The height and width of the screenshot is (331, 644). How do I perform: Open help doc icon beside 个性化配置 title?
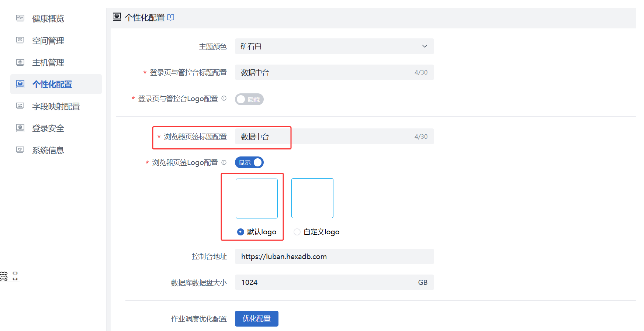[170, 17]
